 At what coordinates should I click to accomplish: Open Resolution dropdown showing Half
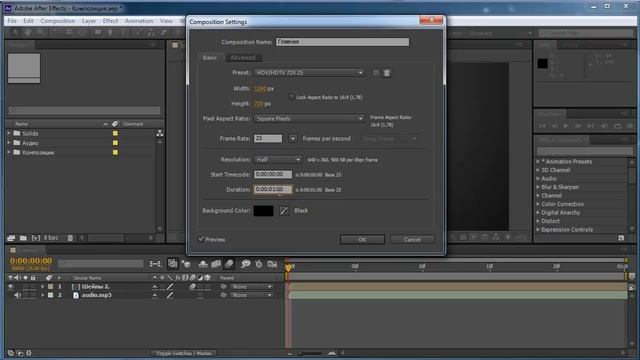pos(278,160)
